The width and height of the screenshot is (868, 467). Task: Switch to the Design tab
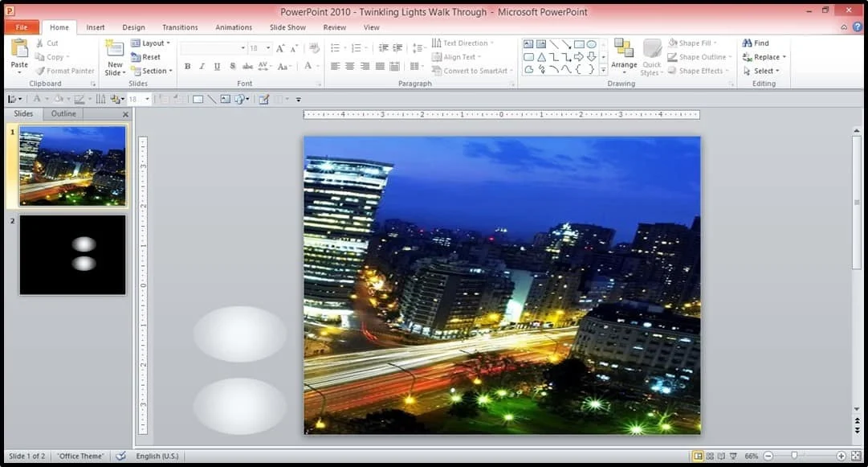[x=133, y=27]
